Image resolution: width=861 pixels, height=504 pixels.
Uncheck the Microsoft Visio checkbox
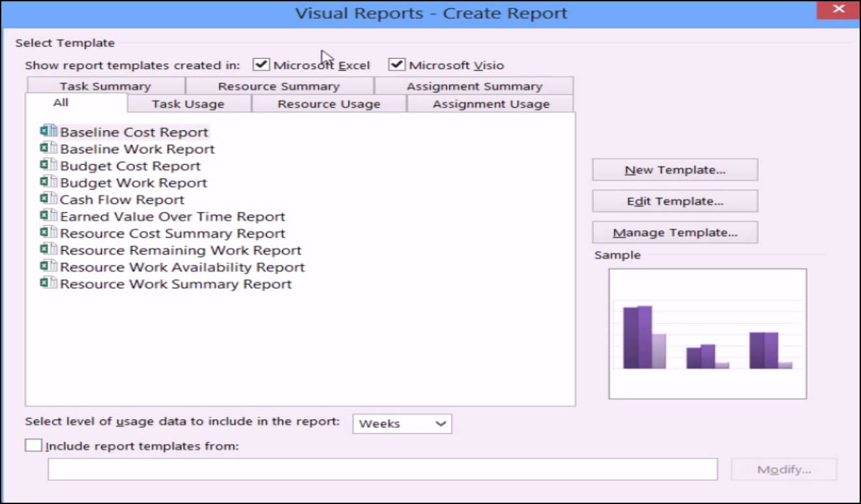[397, 65]
